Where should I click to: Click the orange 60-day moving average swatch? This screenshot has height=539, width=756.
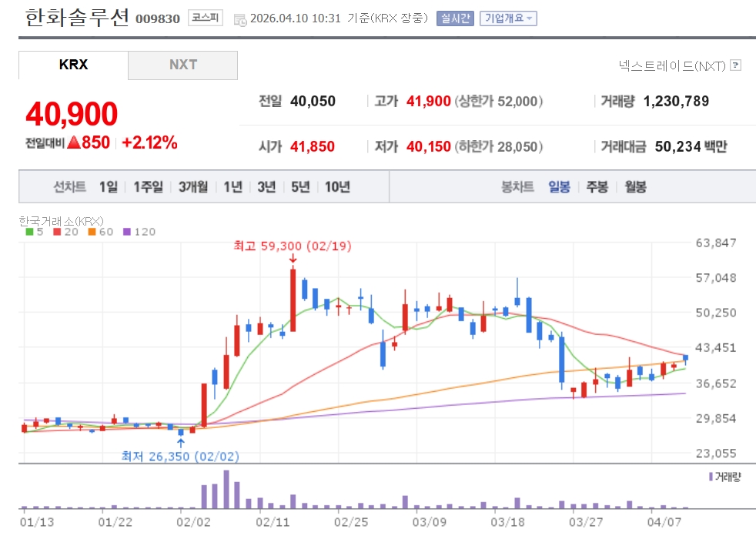coord(92,232)
